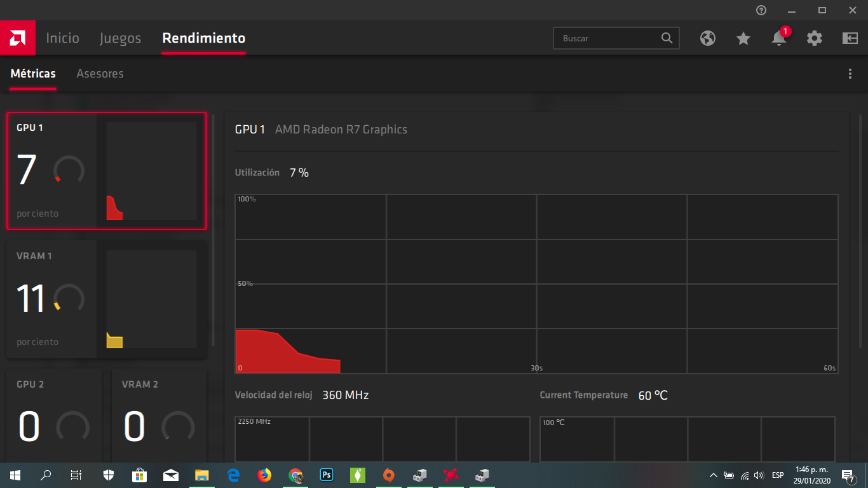Click the Velocidad del reloj 360 MHz value
868x488 pixels.
click(346, 395)
